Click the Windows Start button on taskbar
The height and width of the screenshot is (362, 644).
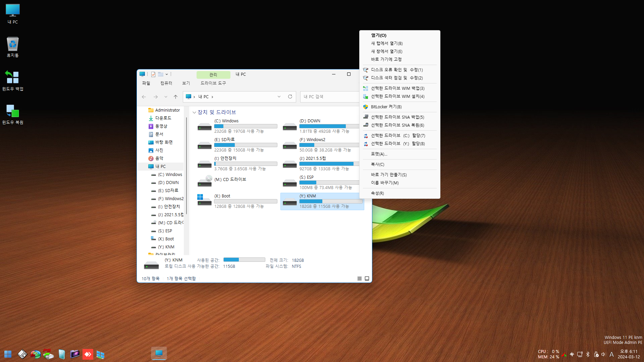(8, 354)
